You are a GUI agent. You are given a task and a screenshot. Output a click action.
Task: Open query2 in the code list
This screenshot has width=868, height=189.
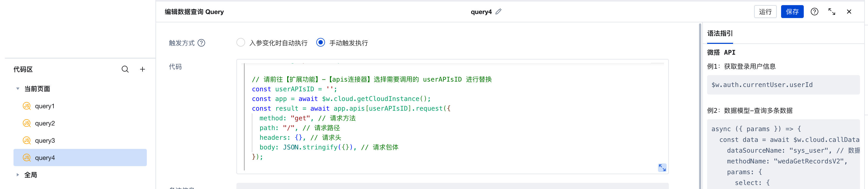tap(45, 123)
